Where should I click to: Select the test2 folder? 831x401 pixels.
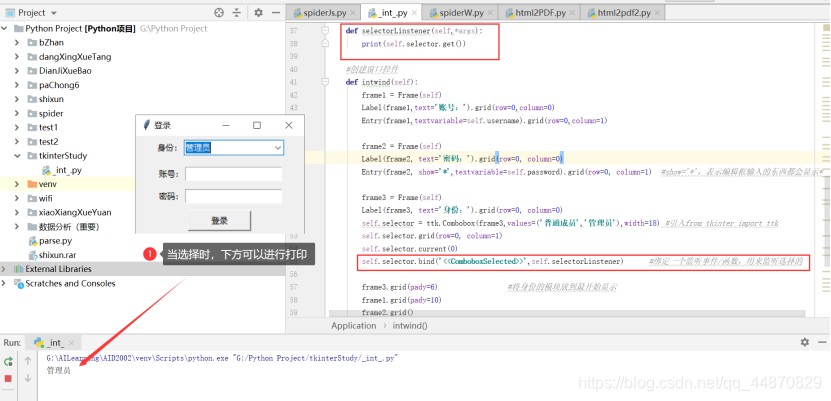point(48,141)
